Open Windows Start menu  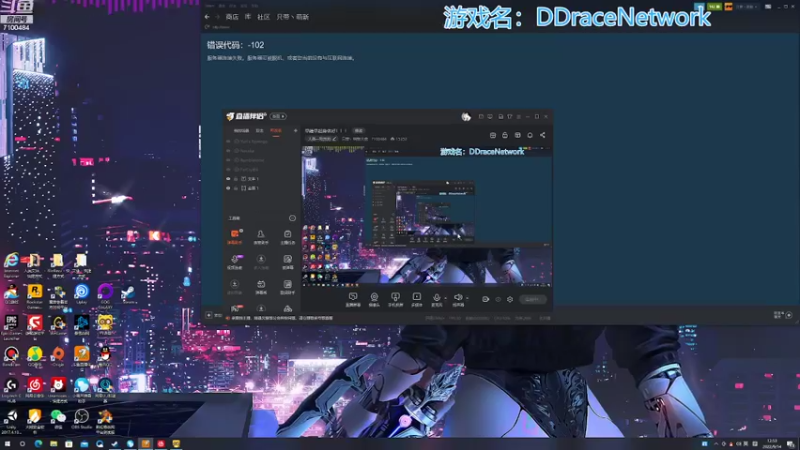(7, 444)
